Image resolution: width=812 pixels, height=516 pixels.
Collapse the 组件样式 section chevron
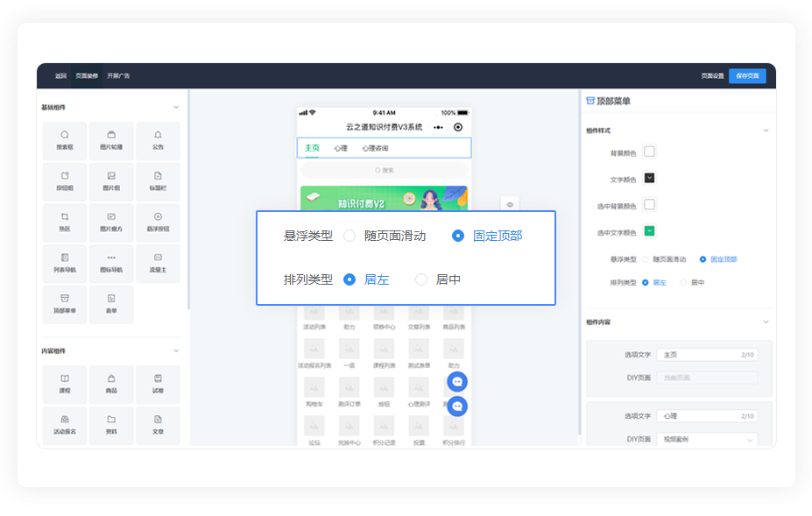[x=766, y=131]
